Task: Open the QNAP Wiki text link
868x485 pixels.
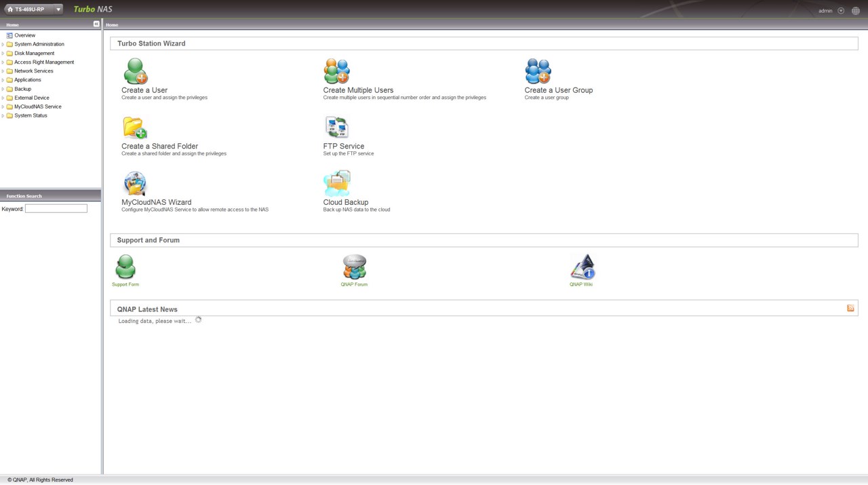Action: point(581,284)
